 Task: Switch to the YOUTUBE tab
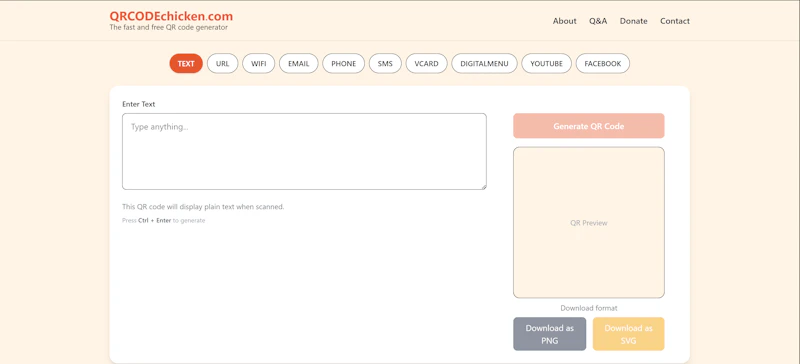point(546,64)
